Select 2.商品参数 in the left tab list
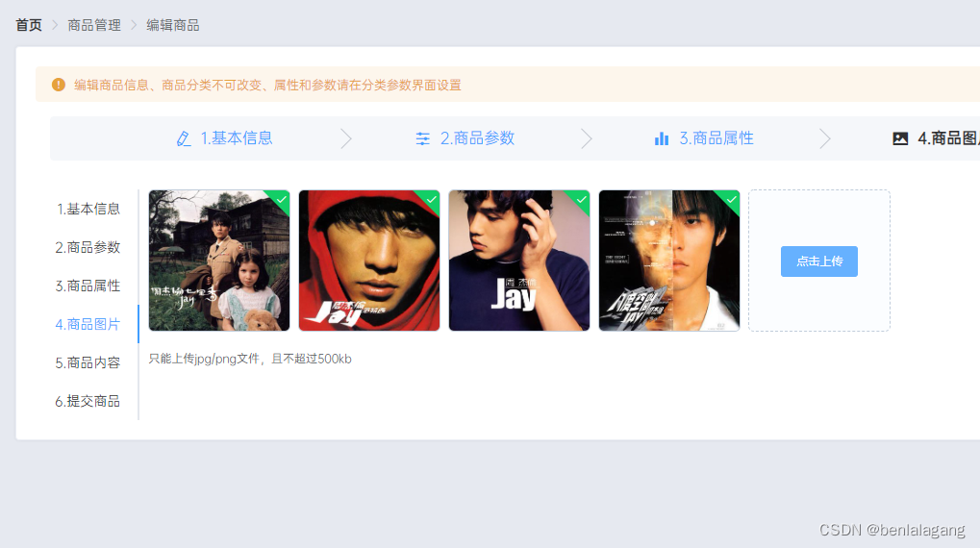Image resolution: width=980 pixels, height=548 pixels. (88, 247)
